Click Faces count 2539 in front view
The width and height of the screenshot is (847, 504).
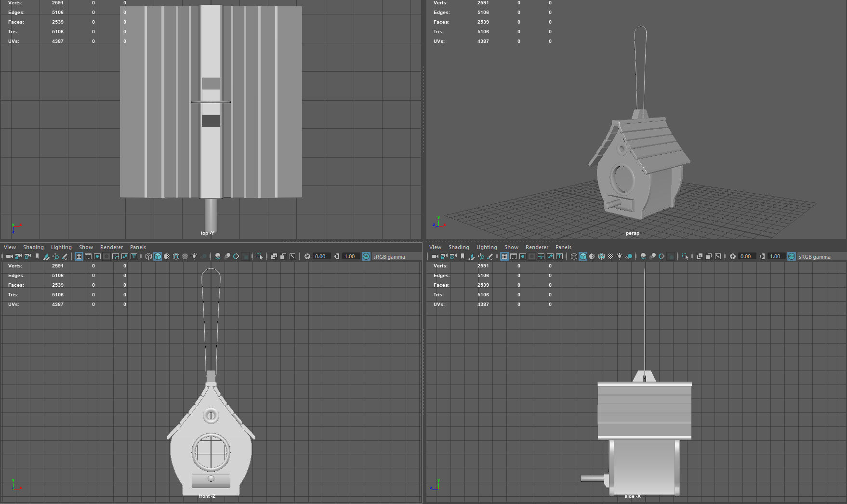pos(58,285)
